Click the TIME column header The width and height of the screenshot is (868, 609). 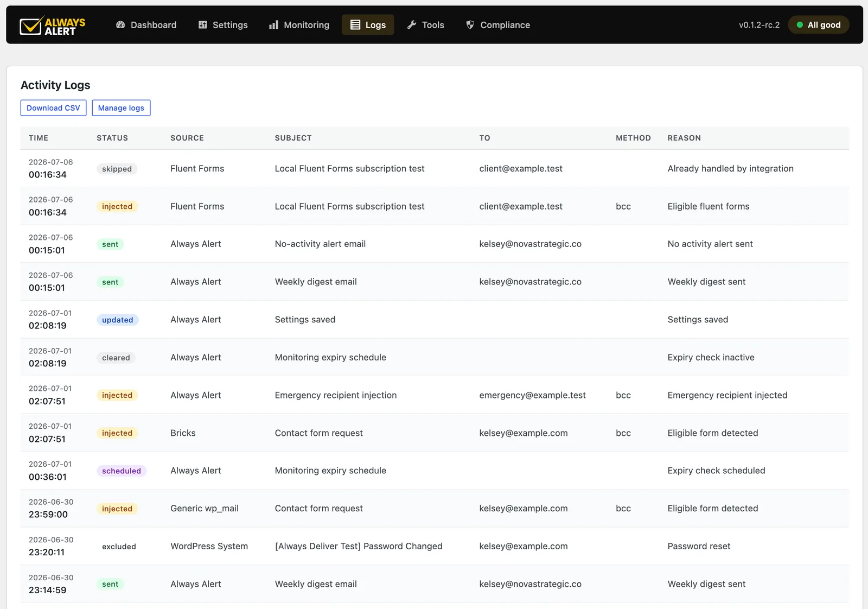coord(39,138)
